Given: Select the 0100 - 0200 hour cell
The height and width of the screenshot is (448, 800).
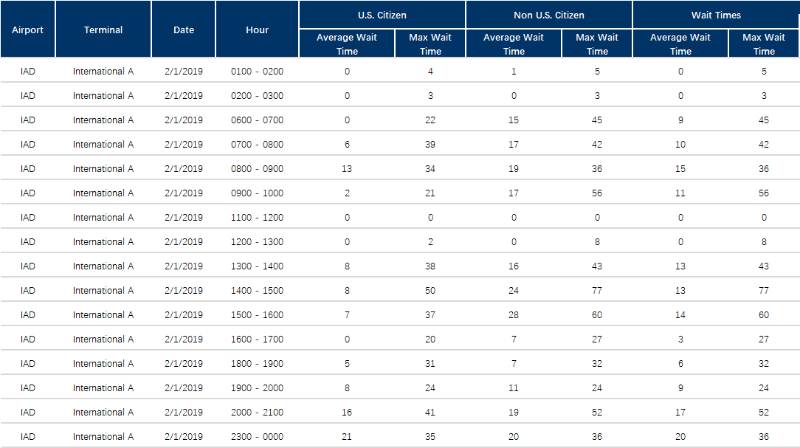Looking at the screenshot, I should click(x=257, y=71).
